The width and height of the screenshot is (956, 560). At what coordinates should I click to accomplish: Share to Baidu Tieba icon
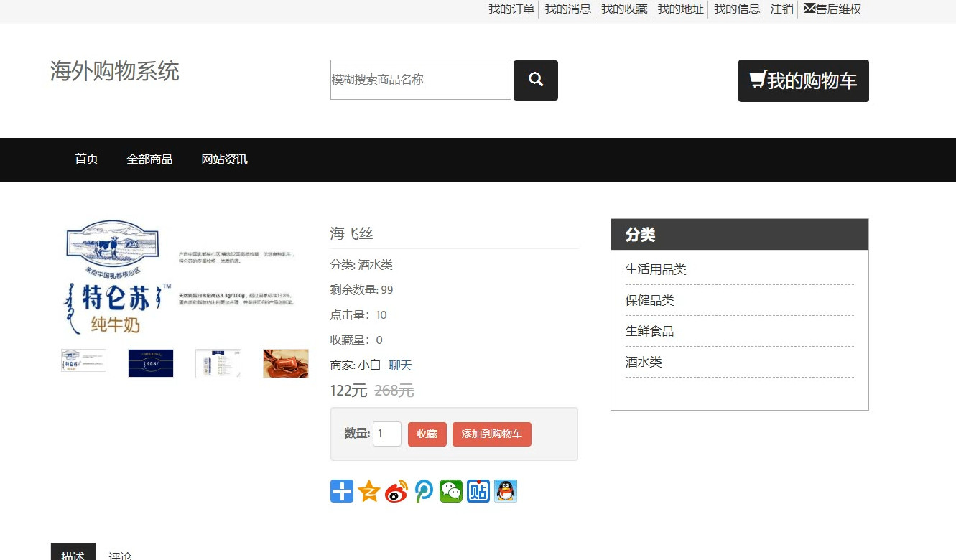pyautogui.click(x=478, y=491)
